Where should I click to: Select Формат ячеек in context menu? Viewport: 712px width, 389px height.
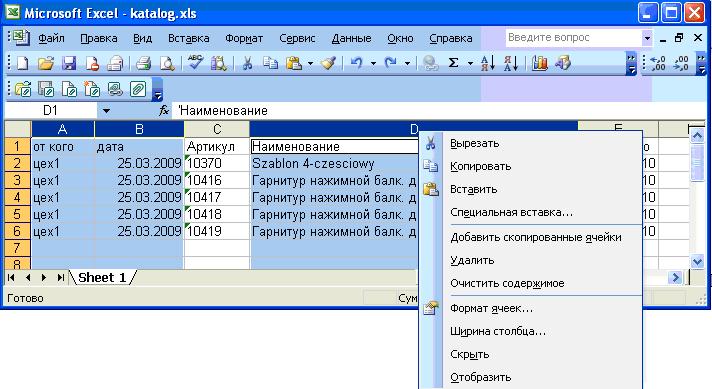[x=530, y=308]
